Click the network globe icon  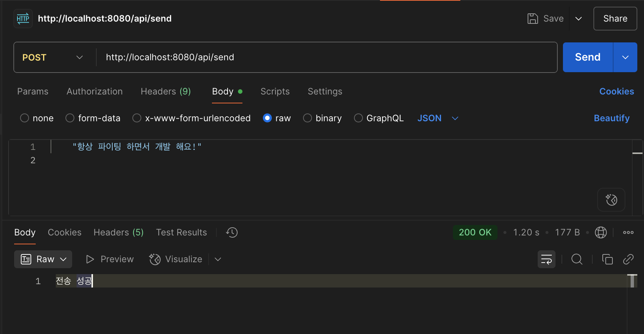601,232
